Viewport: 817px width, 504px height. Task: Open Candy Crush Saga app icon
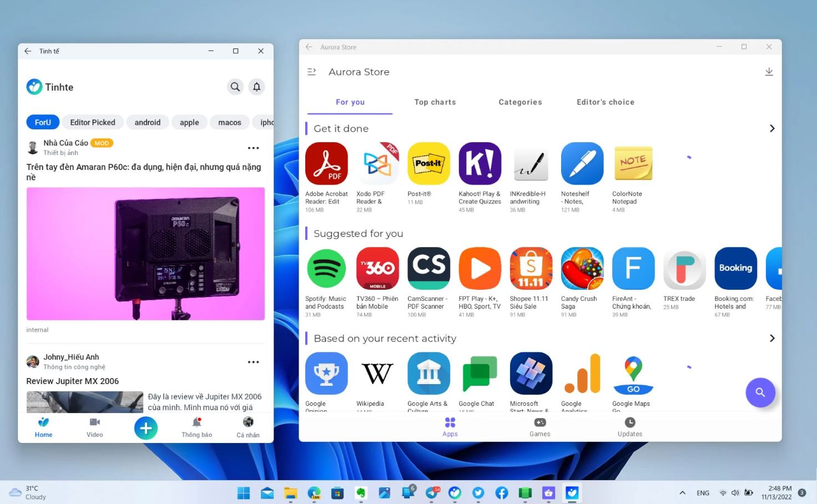pyautogui.click(x=582, y=268)
